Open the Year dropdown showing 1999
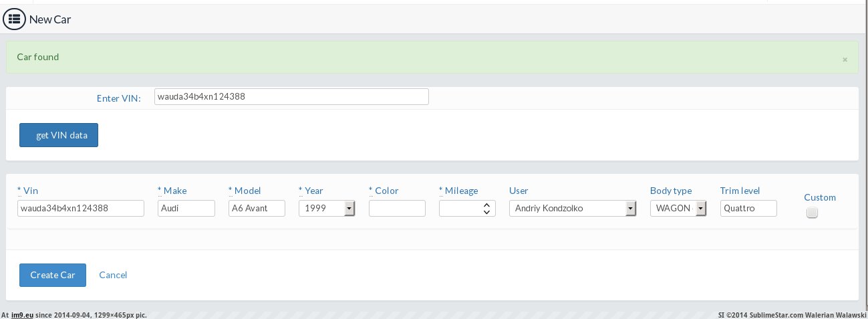The height and width of the screenshot is (319, 868). click(327, 209)
